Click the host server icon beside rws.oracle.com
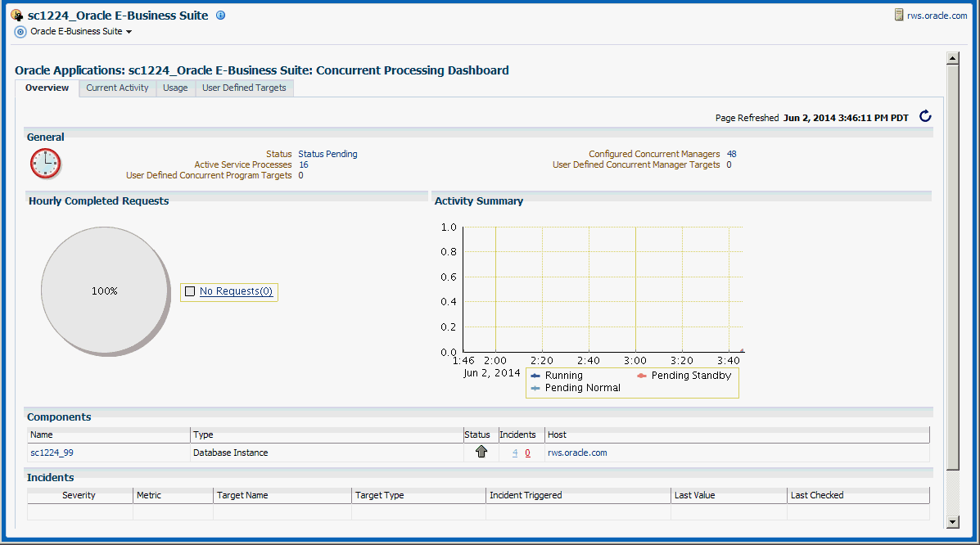The width and height of the screenshot is (980, 545). point(899,15)
